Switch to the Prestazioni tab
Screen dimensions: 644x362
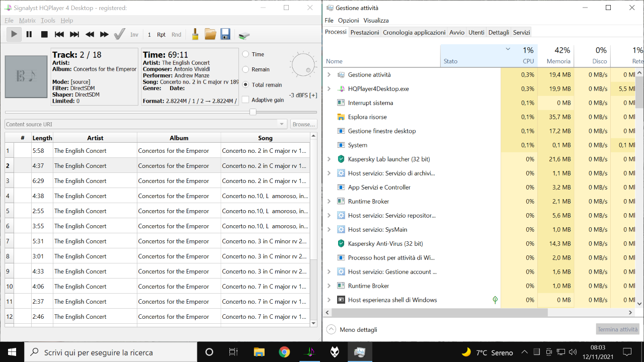point(365,32)
